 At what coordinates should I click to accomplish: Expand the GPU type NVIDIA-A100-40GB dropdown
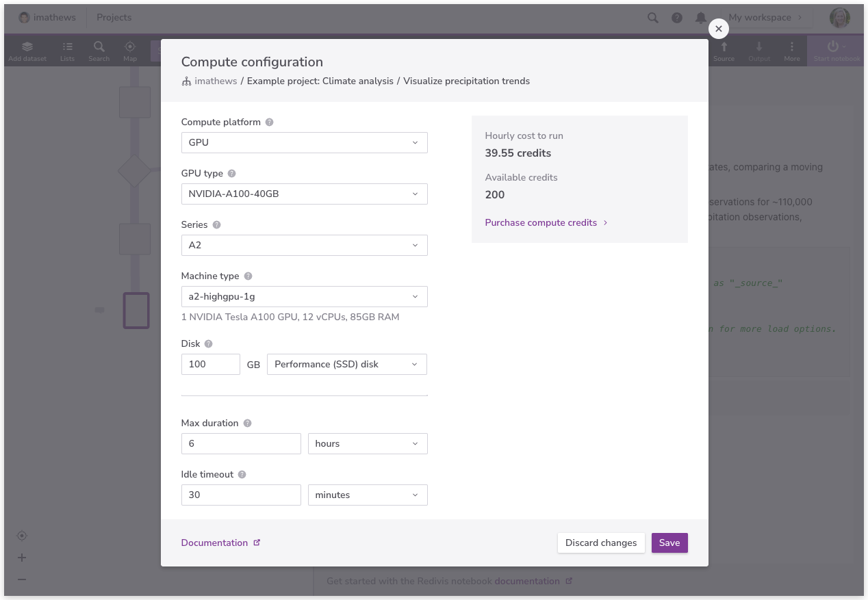(304, 194)
